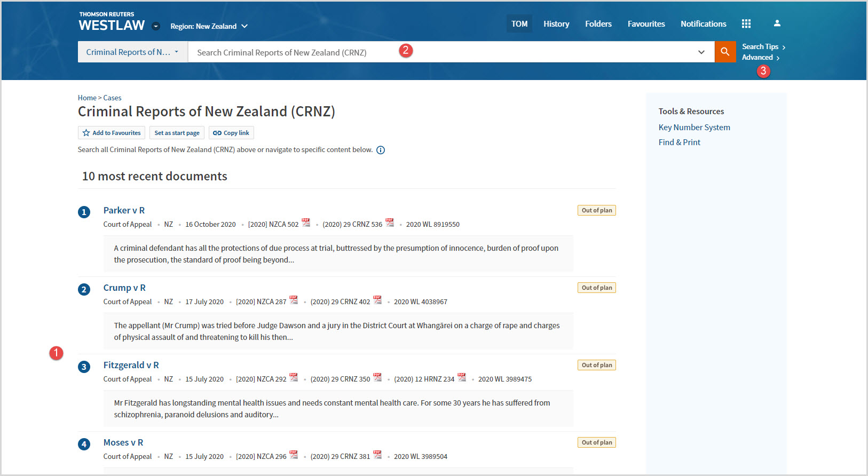Image resolution: width=868 pixels, height=476 pixels.
Task: Click the Parker v R summary snippet
Action: [338, 254]
